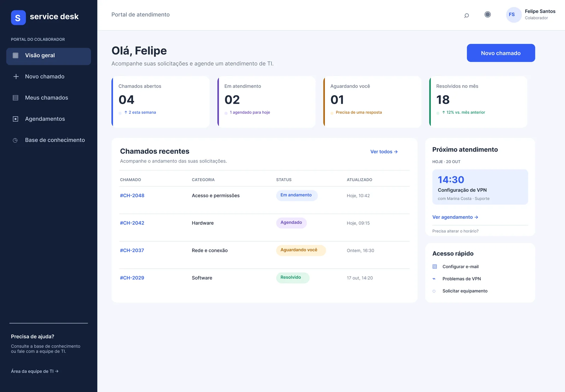
Task: Open the Em atendimento card
Action: (x=267, y=102)
